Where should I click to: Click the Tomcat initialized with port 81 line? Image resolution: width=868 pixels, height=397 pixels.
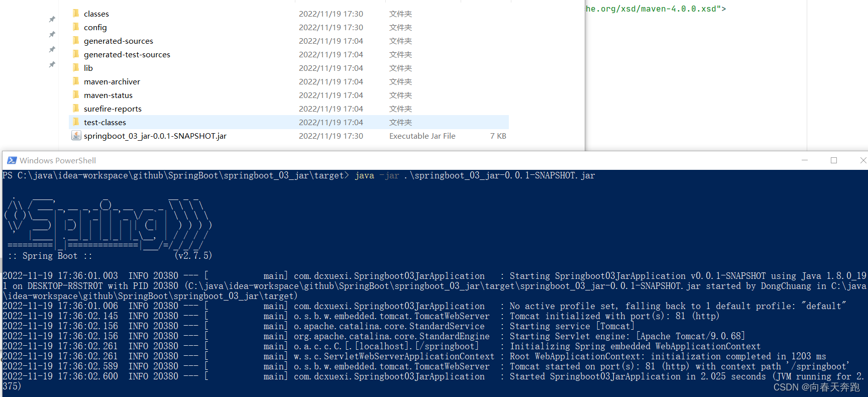click(614, 316)
